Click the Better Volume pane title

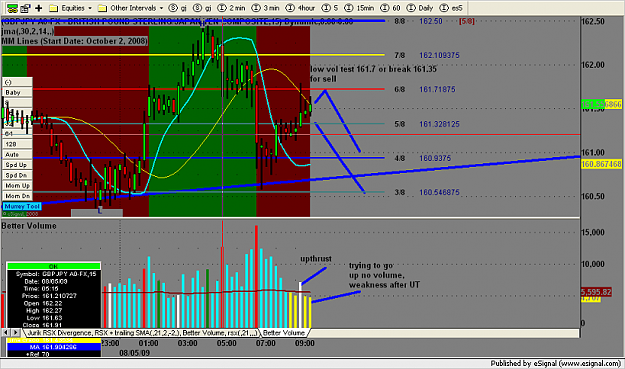pyautogui.click(x=29, y=226)
